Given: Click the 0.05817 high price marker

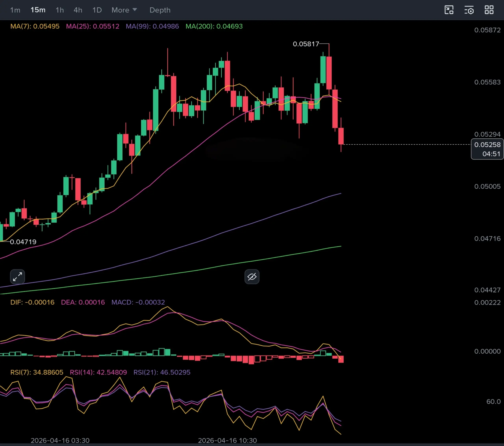Looking at the screenshot, I should point(306,44).
